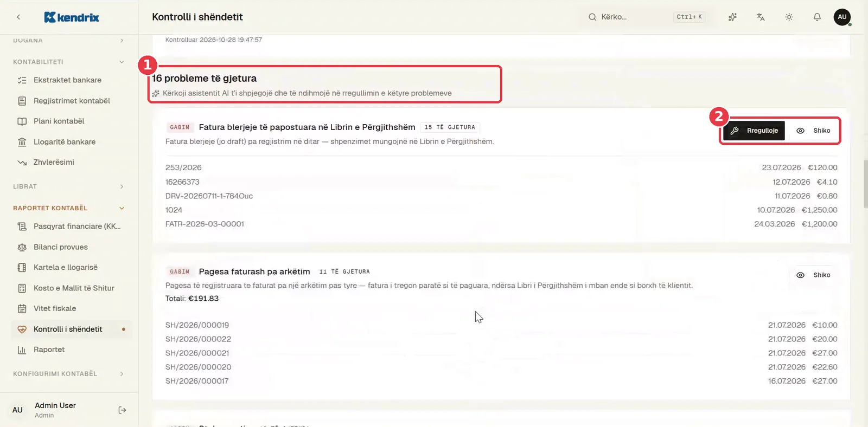Open Llogaritë bankare
868x427 pixels.
[71, 142]
